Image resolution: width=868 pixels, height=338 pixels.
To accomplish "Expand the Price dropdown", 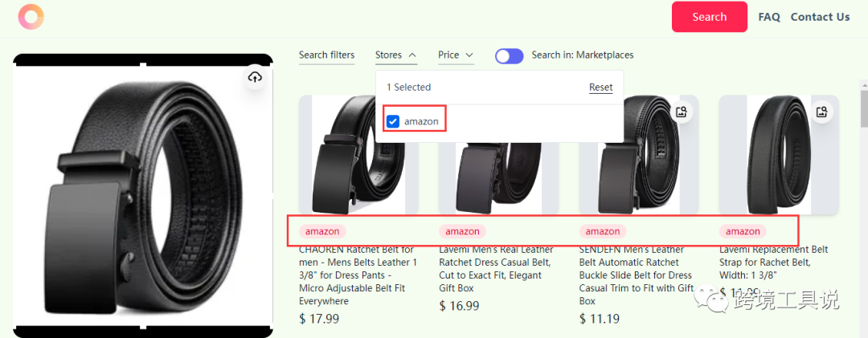I will coord(456,55).
